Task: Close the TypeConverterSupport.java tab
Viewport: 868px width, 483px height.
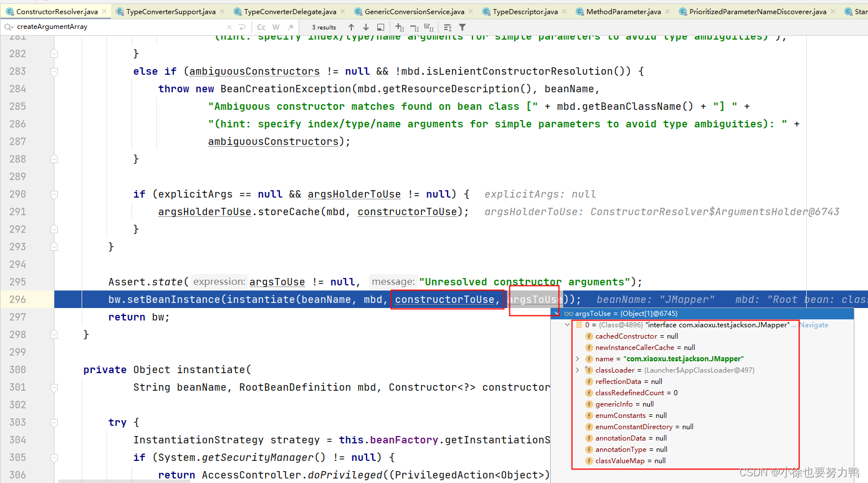Action: click(222, 11)
